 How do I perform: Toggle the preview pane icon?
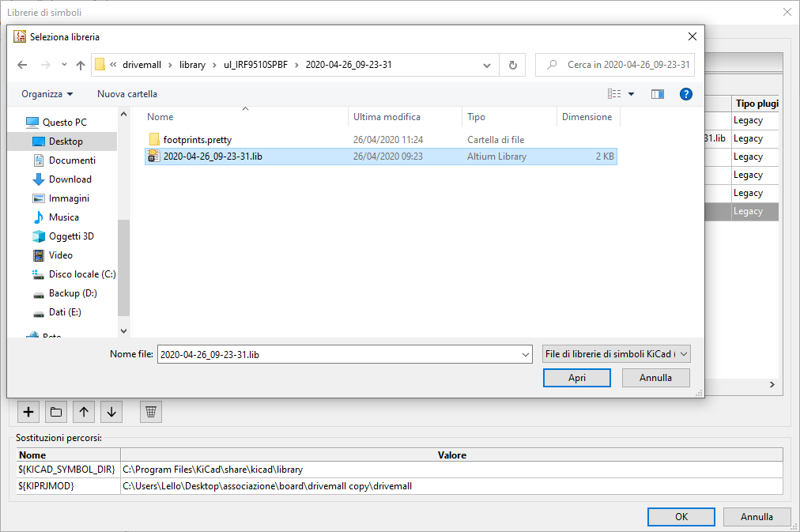pos(658,94)
